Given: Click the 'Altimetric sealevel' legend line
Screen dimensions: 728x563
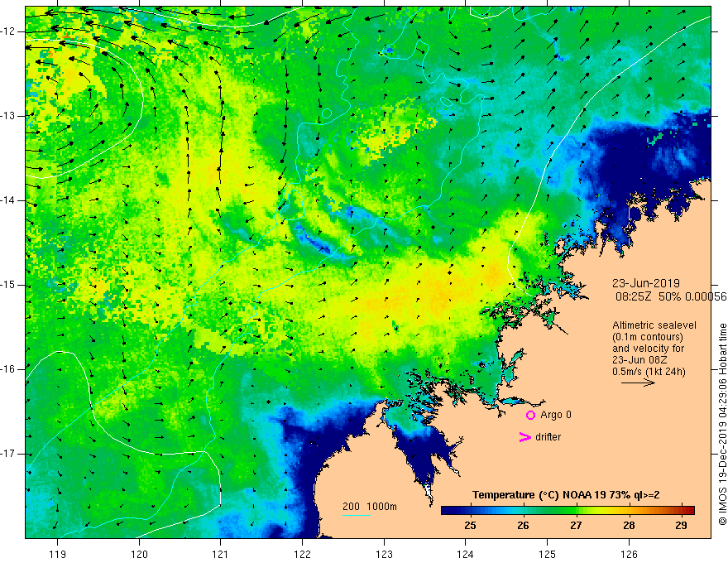Looking at the screenshot, I should tap(654, 325).
